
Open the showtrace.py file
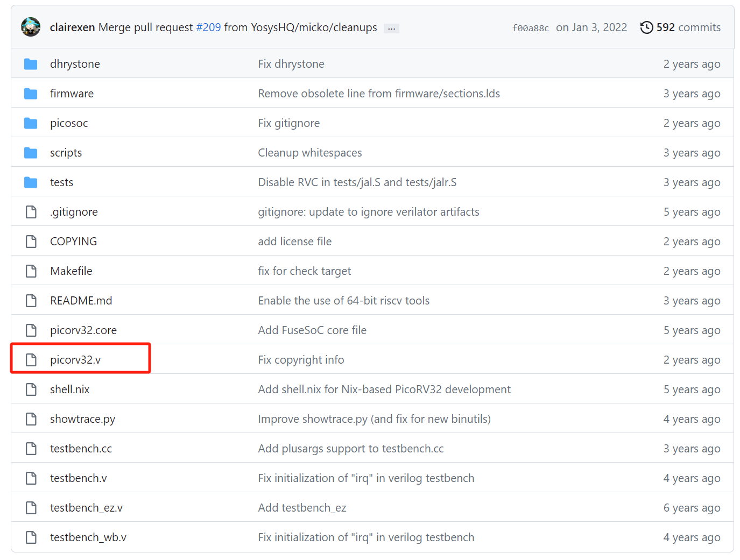[82, 419]
